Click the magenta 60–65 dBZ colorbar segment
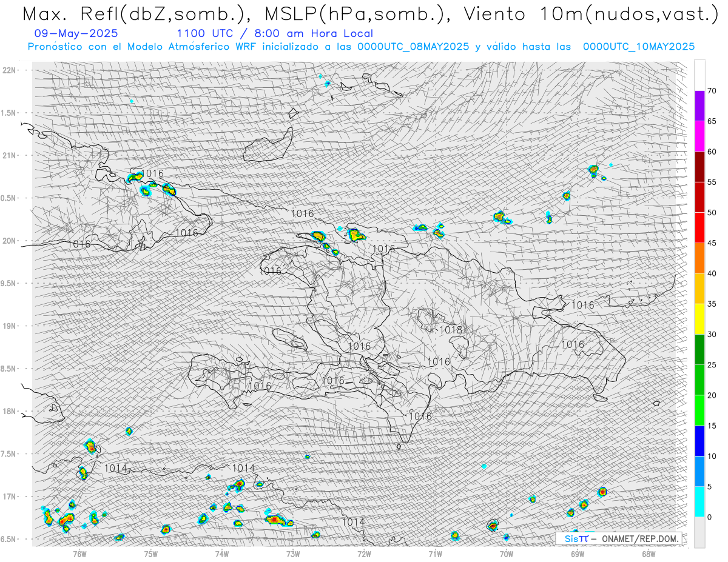This screenshot has height=562, width=728. (x=699, y=136)
